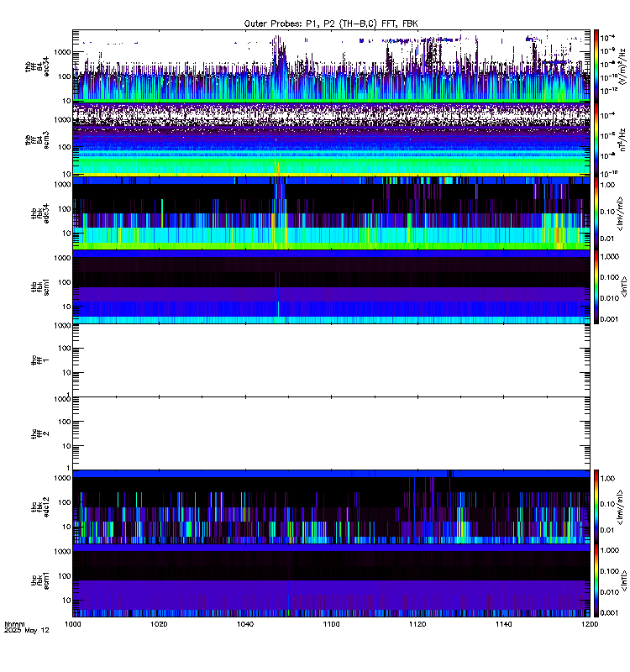Click inside the thc fbk scm1 filter bank plot

tap(331, 580)
